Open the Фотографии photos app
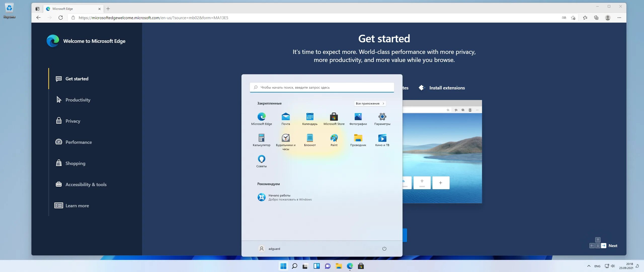Viewport: 644px width, 272px height. coord(358,119)
